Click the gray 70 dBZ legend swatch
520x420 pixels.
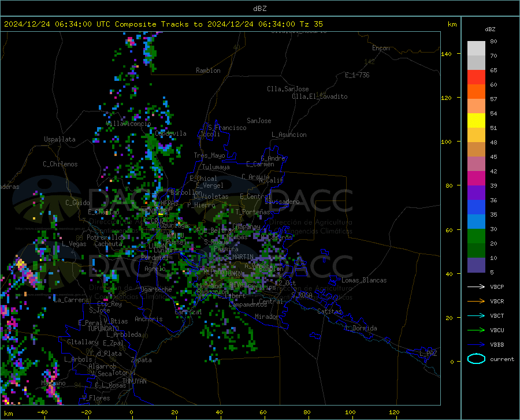pos(476,62)
